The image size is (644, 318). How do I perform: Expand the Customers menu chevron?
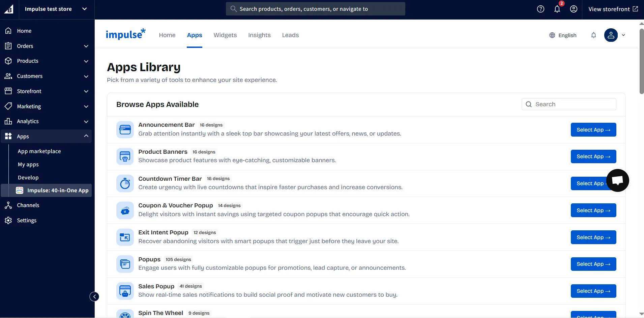coord(86,77)
